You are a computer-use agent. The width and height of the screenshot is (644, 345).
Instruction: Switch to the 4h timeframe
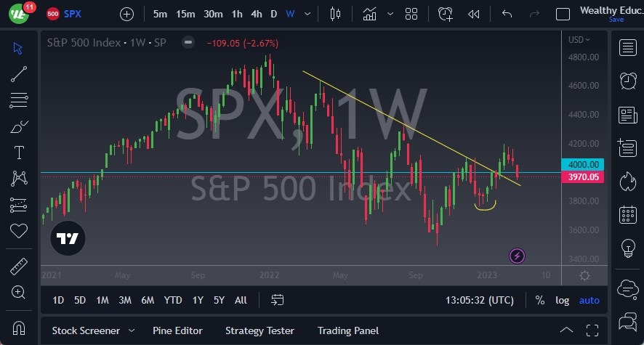coord(256,14)
